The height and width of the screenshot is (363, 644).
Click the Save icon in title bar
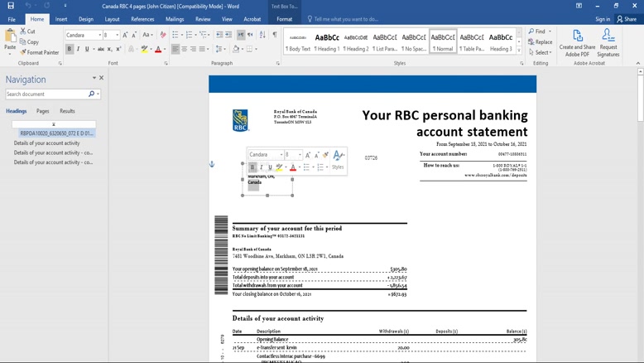pos(11,6)
